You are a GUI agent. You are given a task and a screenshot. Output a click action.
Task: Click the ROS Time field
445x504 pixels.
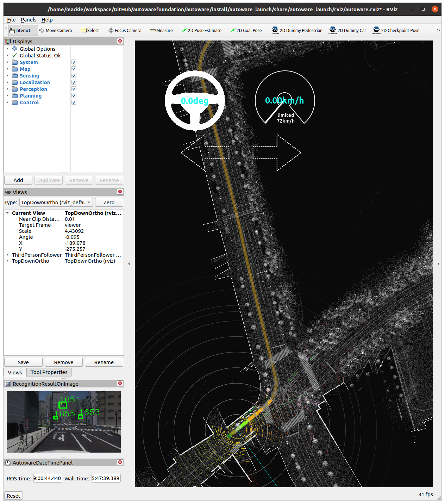[47, 478]
